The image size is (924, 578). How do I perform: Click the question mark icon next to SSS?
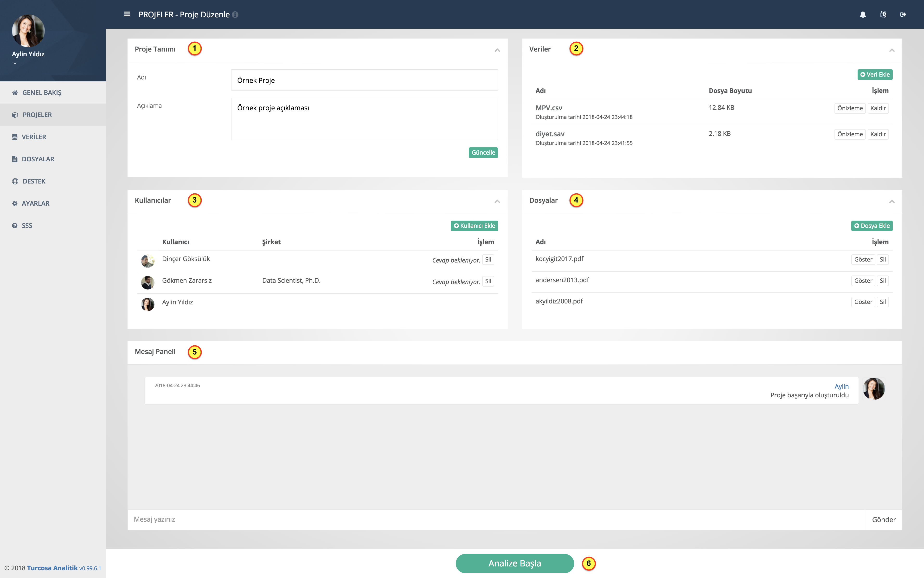click(x=14, y=226)
